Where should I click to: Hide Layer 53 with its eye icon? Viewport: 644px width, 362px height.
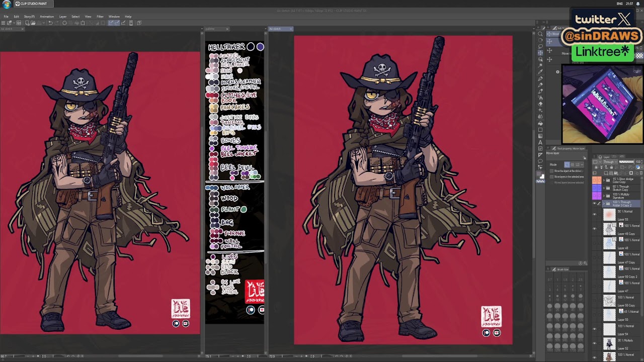[594, 215]
